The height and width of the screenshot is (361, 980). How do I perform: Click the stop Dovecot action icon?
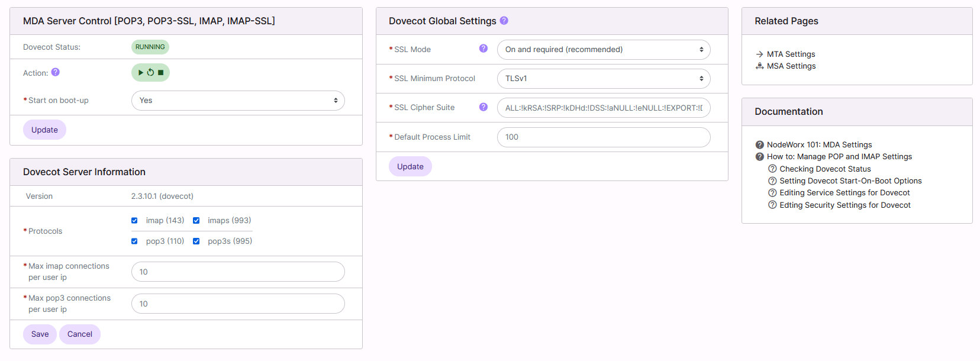[x=160, y=73]
